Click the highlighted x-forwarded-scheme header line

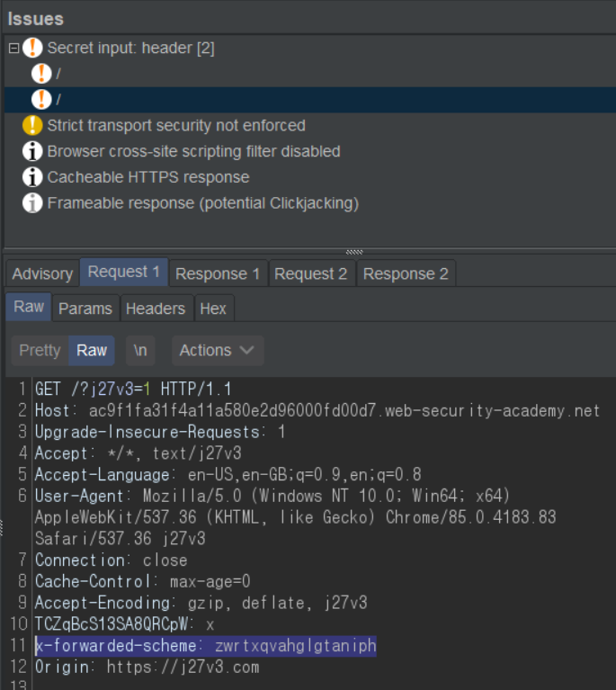coord(206,646)
